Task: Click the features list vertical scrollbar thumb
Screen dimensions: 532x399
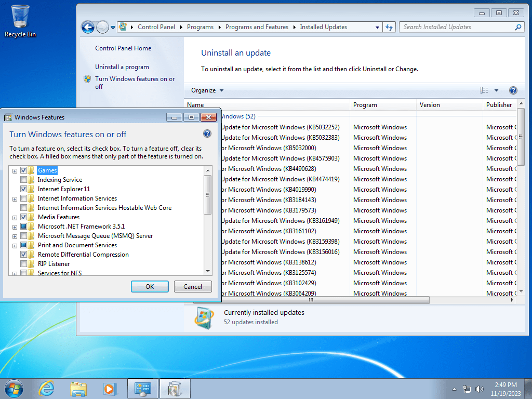Action: [207, 194]
